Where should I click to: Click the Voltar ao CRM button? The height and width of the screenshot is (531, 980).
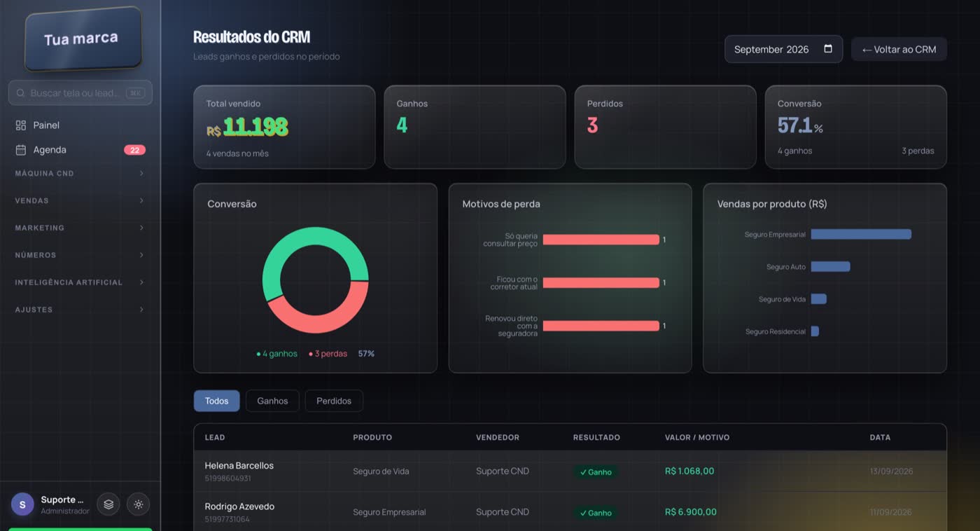899,49
